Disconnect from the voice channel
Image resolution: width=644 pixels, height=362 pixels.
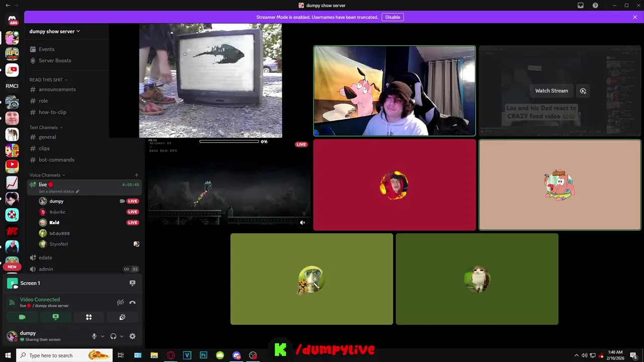pos(132,302)
